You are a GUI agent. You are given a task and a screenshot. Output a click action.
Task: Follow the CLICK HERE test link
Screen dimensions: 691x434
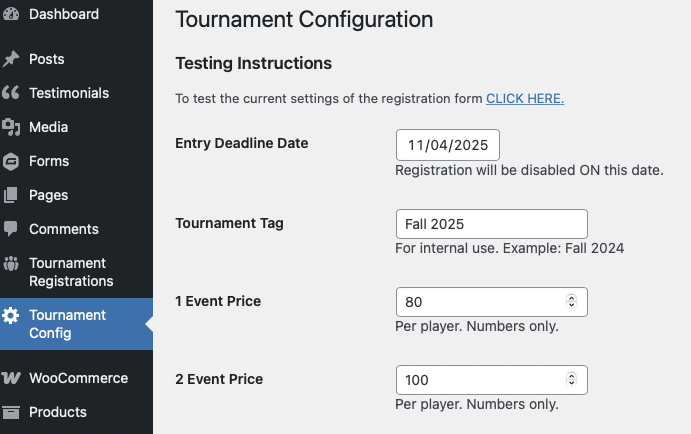tap(525, 98)
